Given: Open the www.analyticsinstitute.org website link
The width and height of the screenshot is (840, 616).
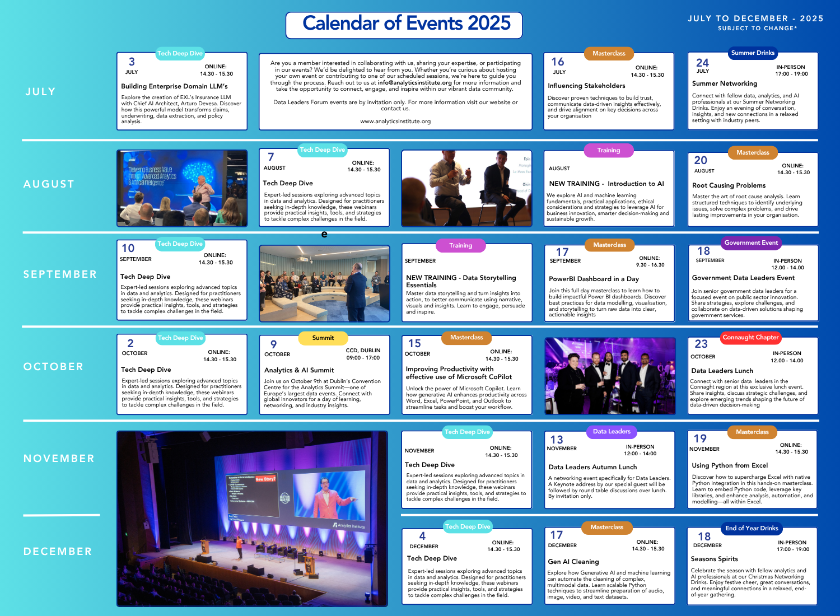Looking at the screenshot, I should [395, 122].
